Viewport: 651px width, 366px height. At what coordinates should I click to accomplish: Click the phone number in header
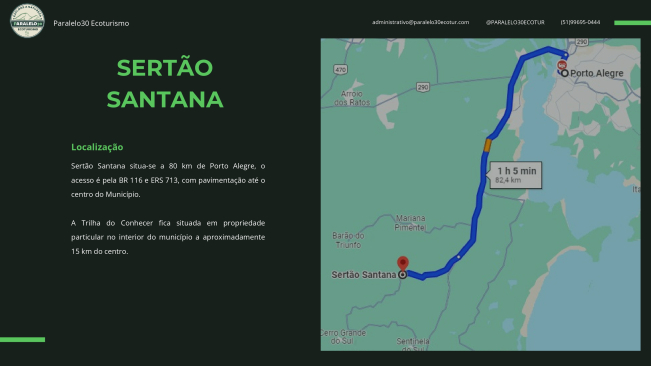coord(580,22)
